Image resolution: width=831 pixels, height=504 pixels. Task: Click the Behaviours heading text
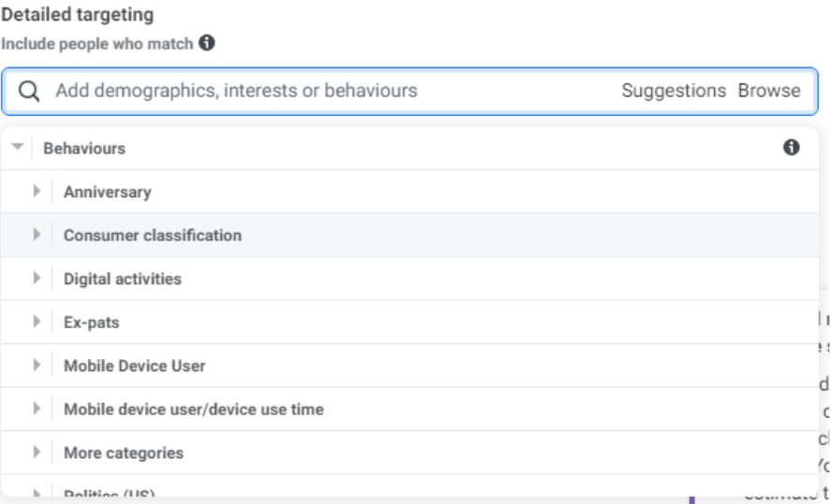(x=83, y=148)
